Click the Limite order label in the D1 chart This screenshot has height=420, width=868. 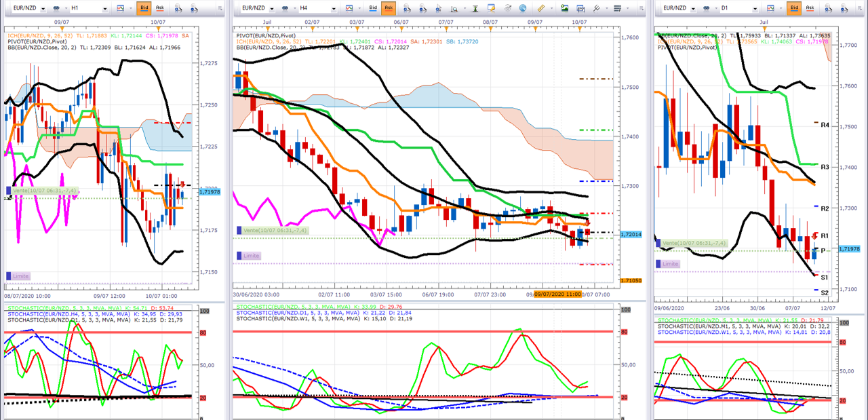[669, 264]
